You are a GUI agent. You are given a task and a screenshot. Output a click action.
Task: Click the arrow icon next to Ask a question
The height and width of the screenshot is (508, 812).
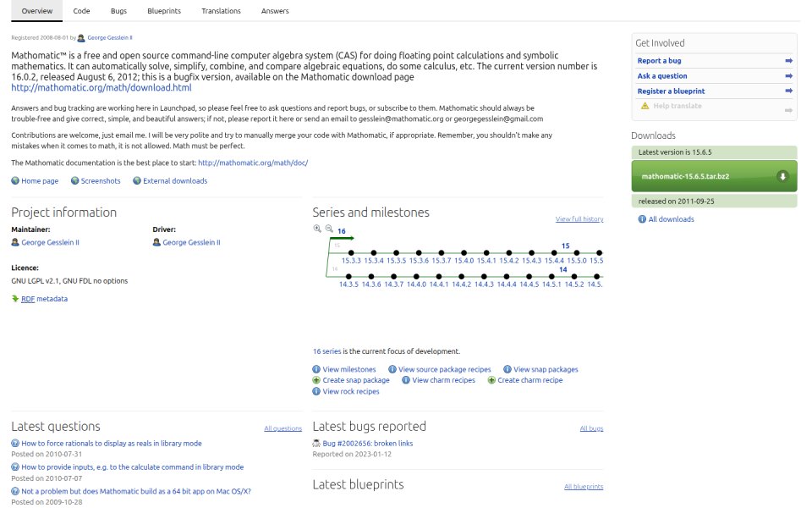click(788, 75)
